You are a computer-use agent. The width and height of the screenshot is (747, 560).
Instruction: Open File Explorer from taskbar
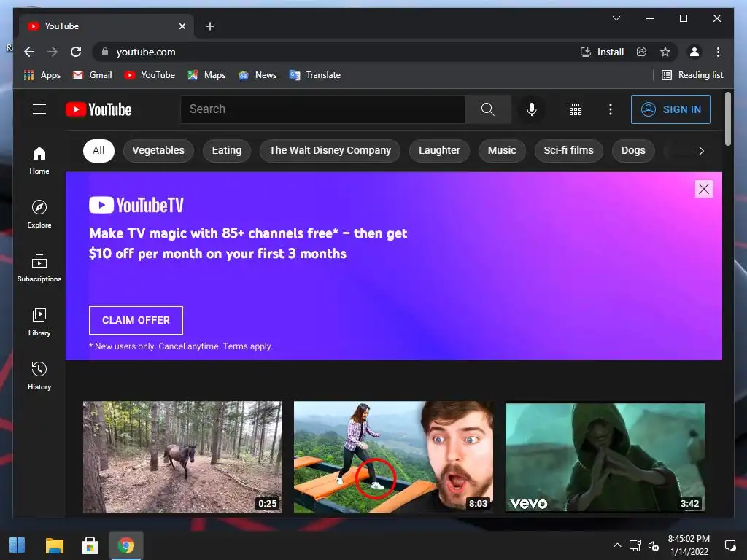pyautogui.click(x=54, y=545)
